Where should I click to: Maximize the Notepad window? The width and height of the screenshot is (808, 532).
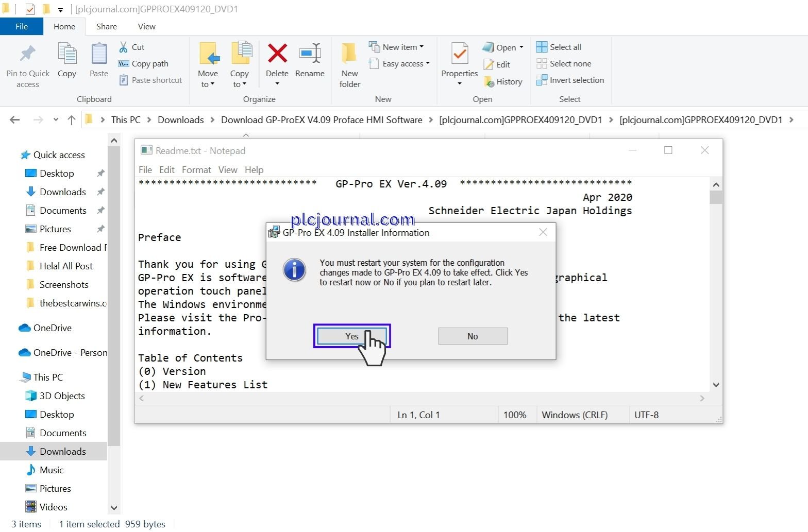click(668, 150)
